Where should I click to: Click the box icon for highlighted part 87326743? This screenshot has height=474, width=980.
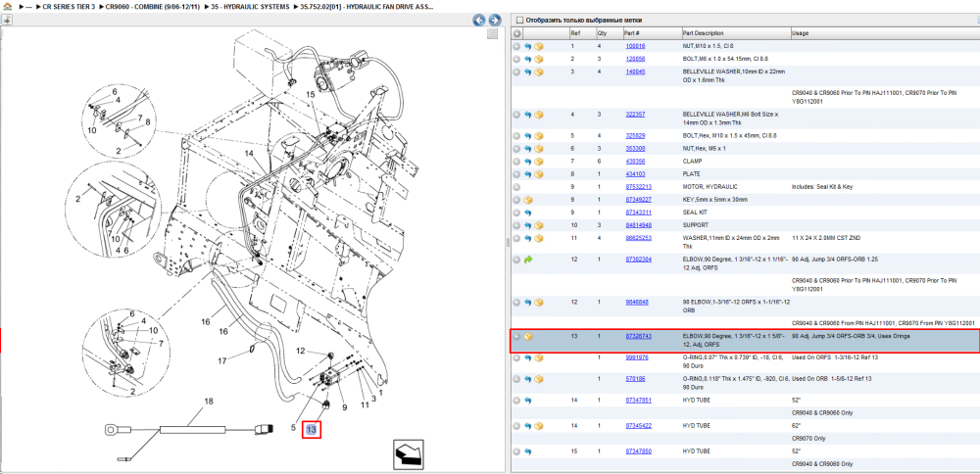pyautogui.click(x=528, y=336)
